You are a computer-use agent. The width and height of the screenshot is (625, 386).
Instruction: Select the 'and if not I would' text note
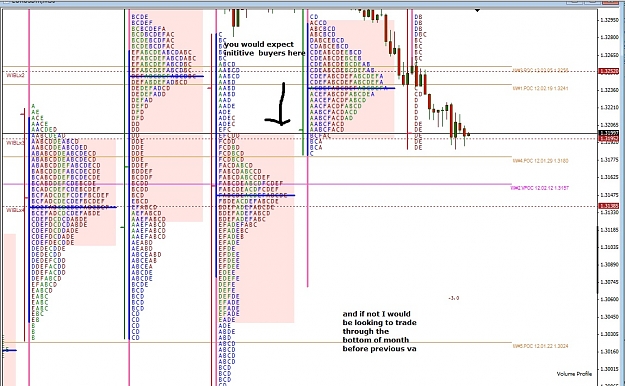379,331
